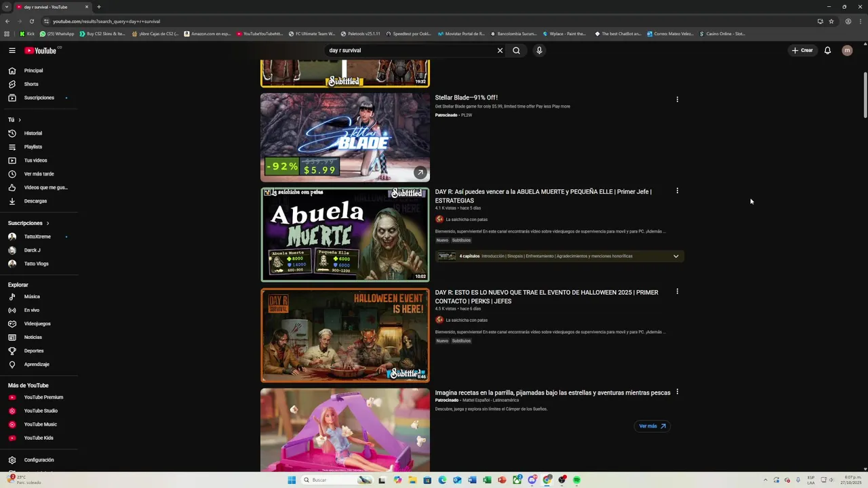Open the ABUELA MUERTE y PEQUEÑA ELLE video title
868x488 pixels.
tap(543, 196)
